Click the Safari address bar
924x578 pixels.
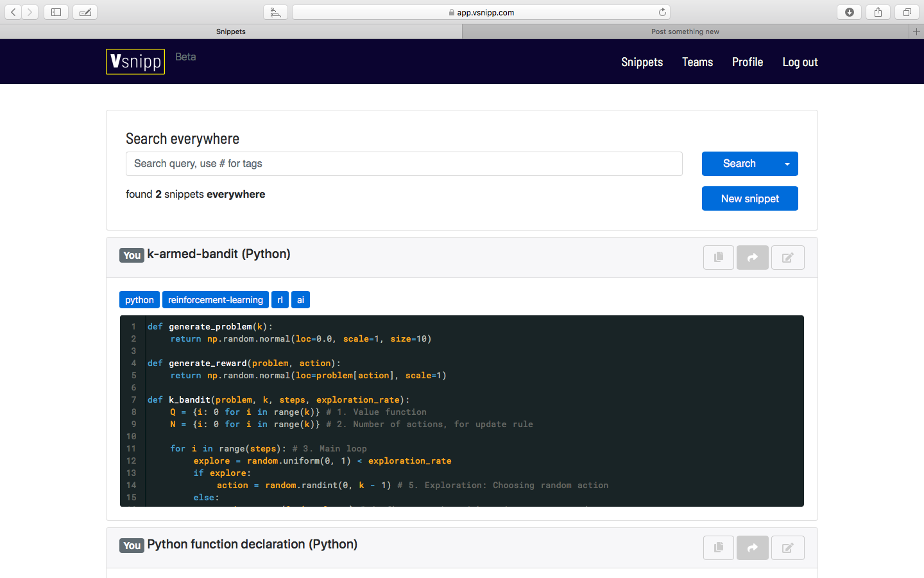481,12
